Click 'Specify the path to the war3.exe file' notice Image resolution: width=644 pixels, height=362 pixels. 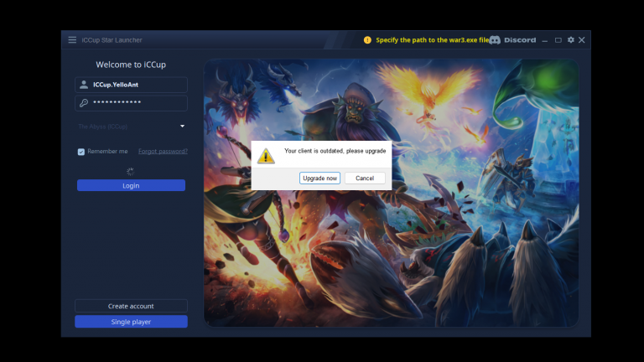point(433,40)
